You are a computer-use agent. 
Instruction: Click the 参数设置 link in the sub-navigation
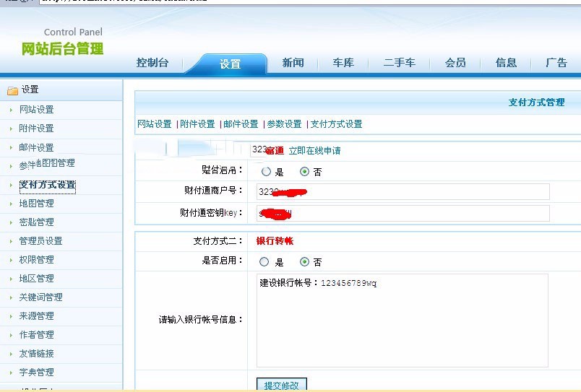(x=284, y=124)
